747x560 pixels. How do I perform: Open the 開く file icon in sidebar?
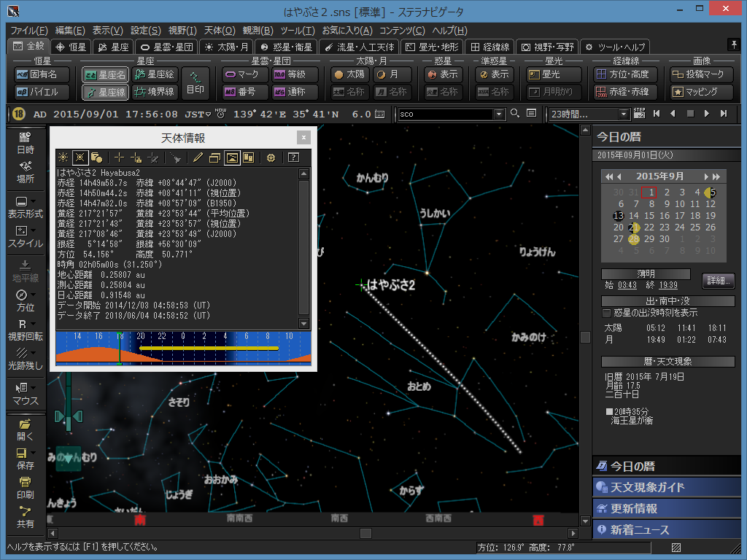pos(26,429)
